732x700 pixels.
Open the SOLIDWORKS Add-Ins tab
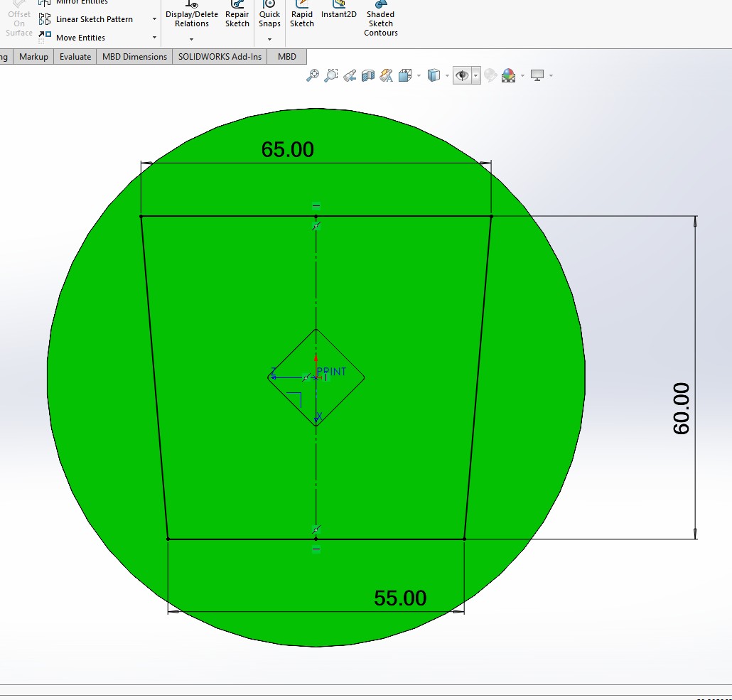click(x=220, y=57)
